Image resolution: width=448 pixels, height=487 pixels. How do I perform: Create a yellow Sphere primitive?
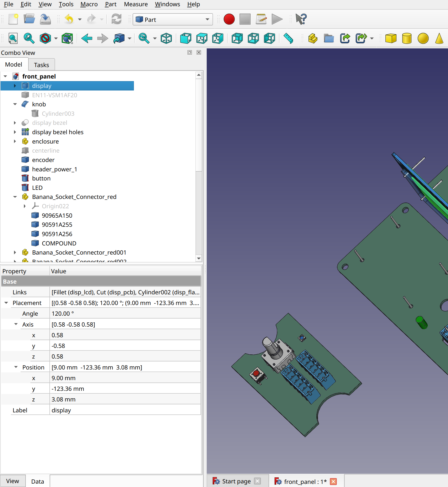tap(423, 38)
